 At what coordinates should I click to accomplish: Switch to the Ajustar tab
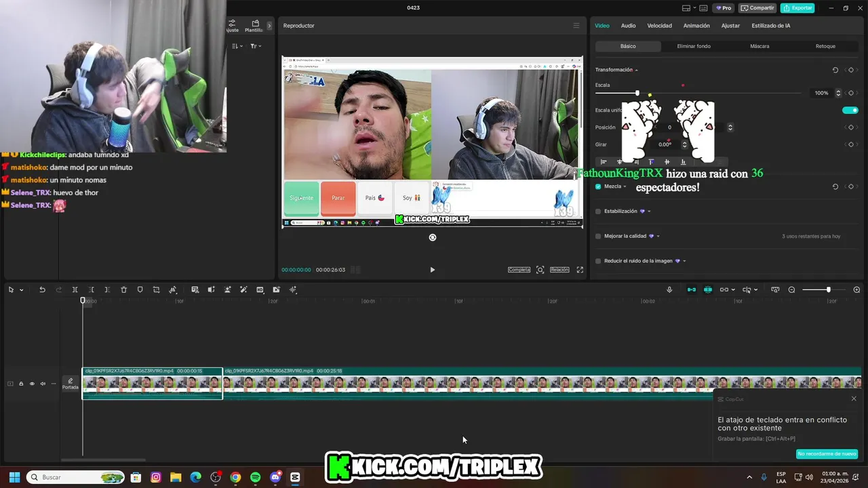(730, 26)
